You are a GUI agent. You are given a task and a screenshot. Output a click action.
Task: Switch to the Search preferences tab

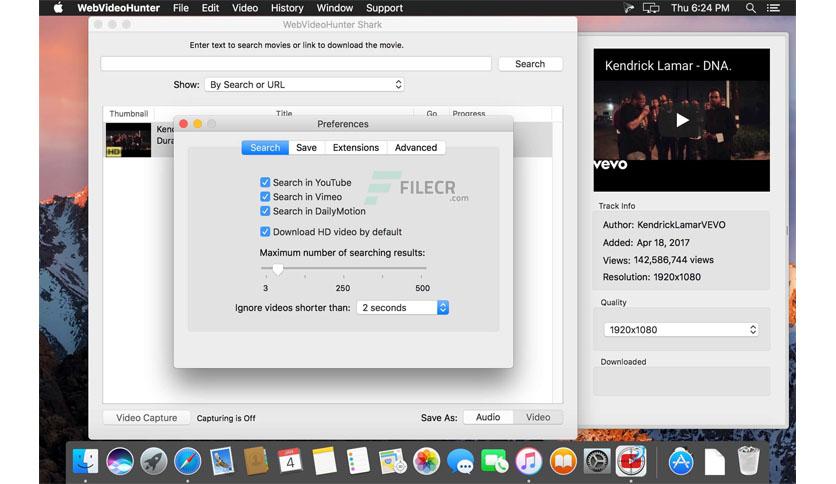tap(265, 148)
